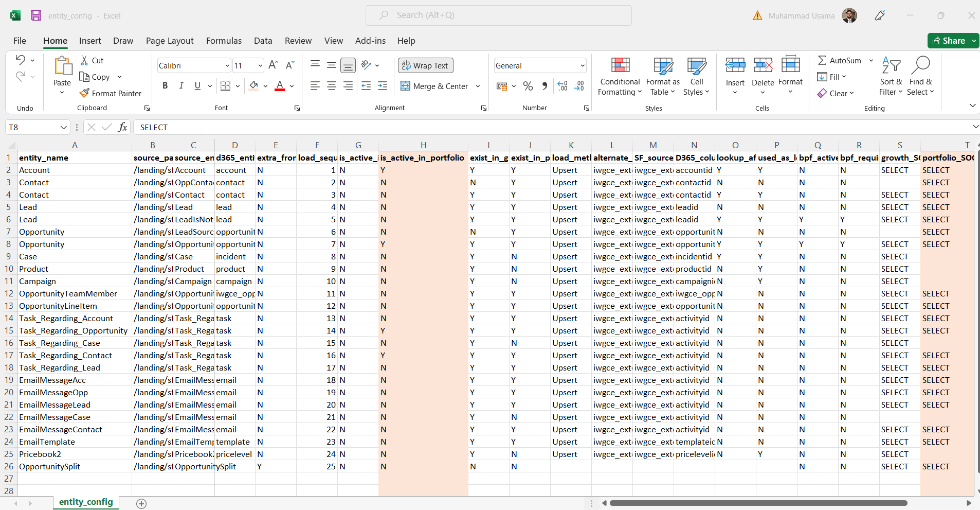
Task: Click the Format Painter brush icon
Action: coord(84,93)
